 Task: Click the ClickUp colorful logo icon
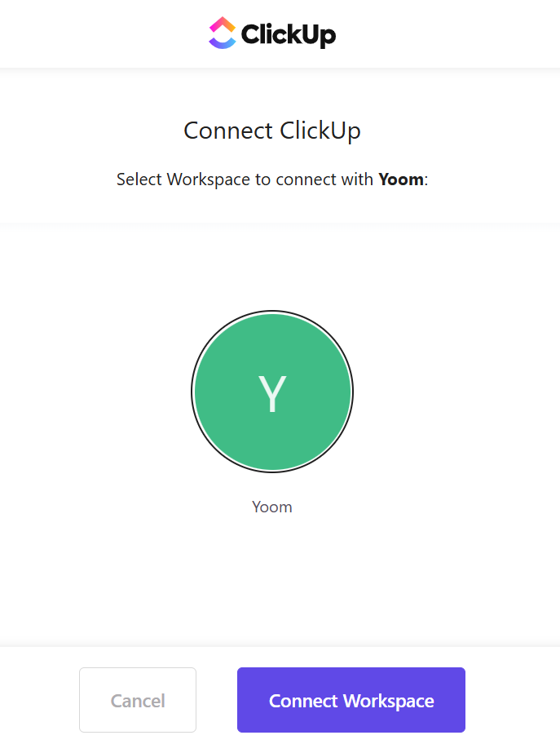tap(223, 33)
